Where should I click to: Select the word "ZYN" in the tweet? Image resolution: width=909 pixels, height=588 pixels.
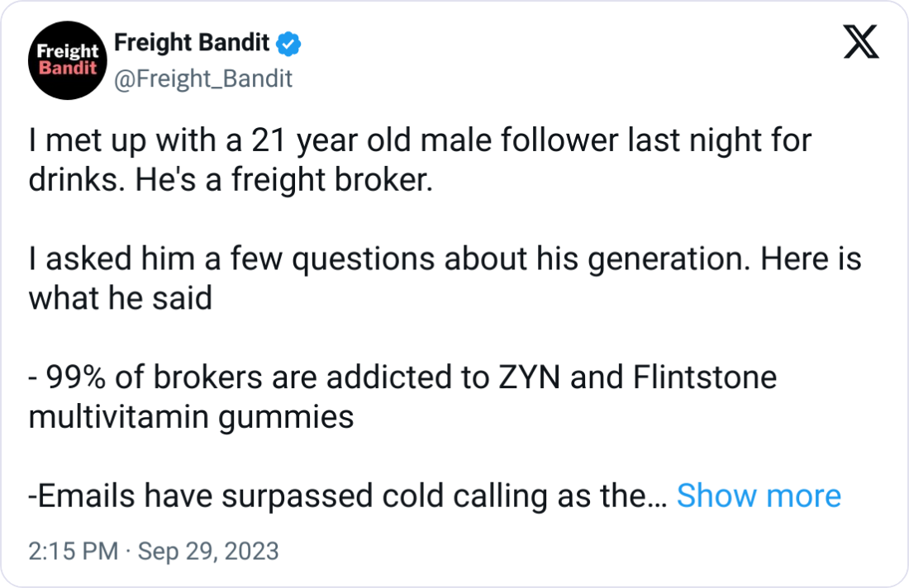pyautogui.click(x=529, y=377)
